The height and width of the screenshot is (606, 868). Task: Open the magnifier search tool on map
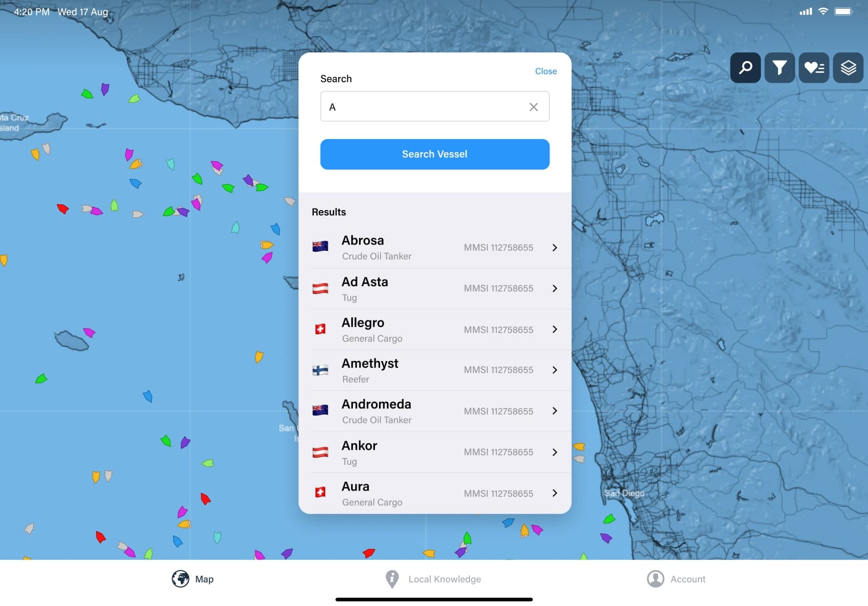click(x=745, y=67)
